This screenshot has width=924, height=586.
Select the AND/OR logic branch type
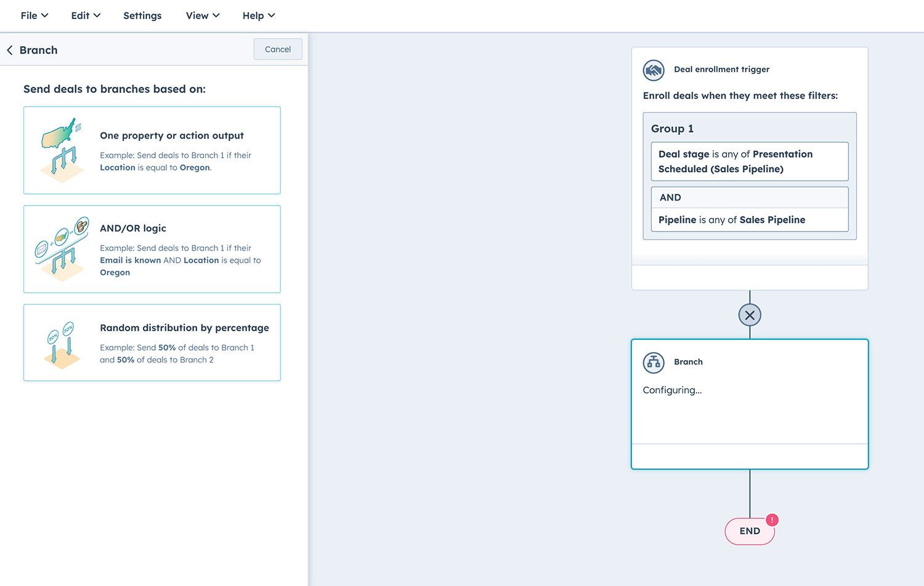point(133,228)
